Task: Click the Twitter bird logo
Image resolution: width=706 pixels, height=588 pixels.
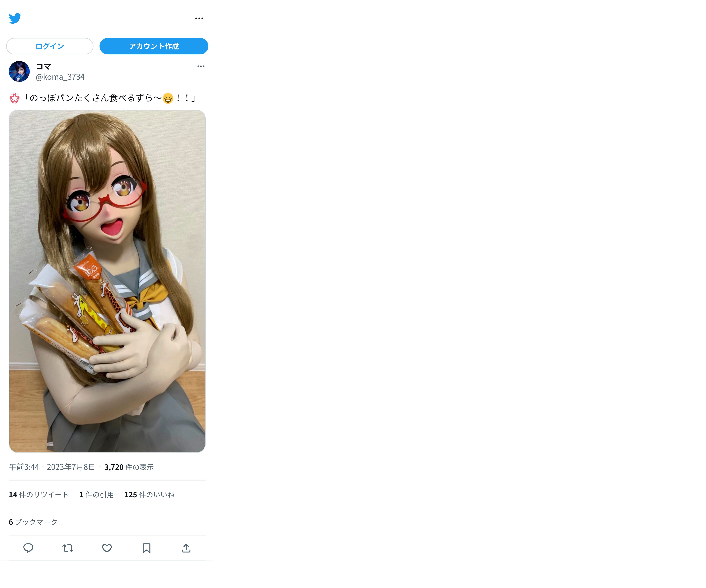Action: [15, 18]
